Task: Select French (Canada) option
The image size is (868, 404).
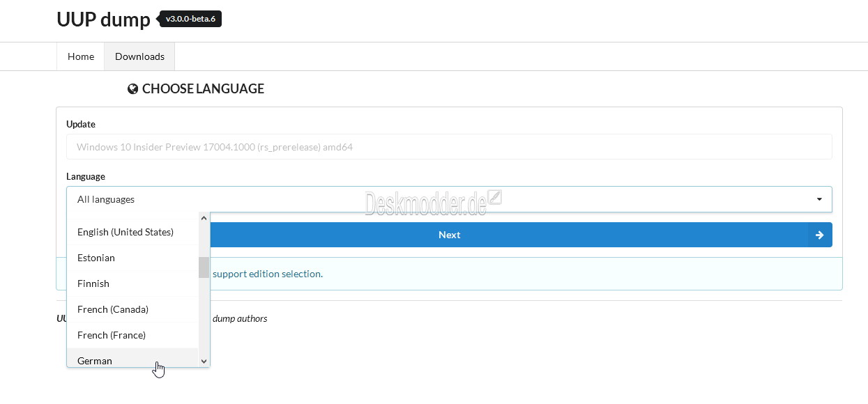Action: pyautogui.click(x=132, y=309)
